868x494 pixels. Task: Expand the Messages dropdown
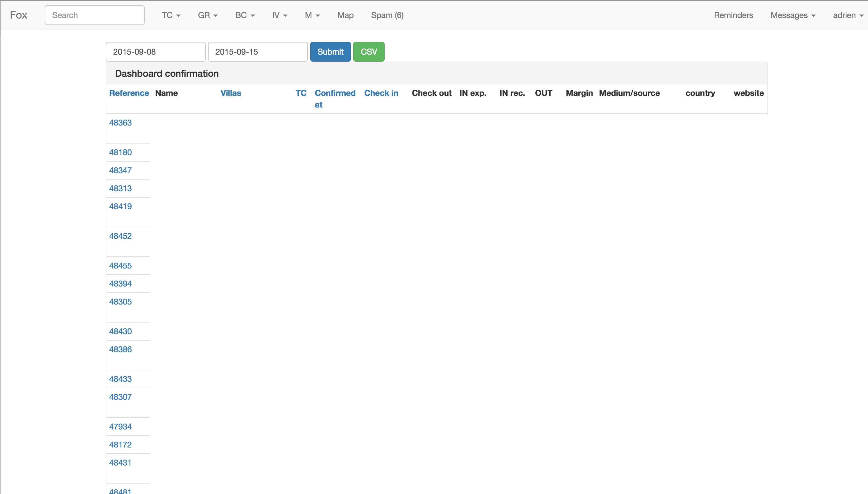(x=792, y=15)
